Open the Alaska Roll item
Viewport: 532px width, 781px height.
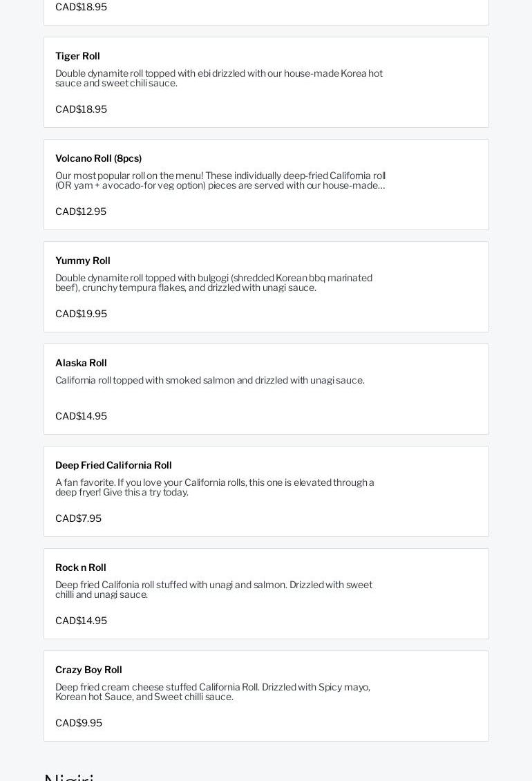pyautogui.click(x=81, y=363)
